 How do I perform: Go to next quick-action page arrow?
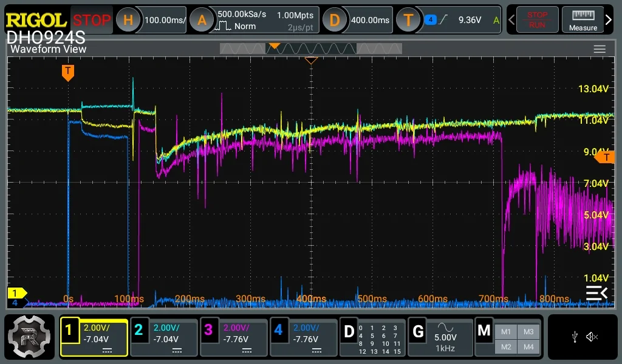coord(609,19)
